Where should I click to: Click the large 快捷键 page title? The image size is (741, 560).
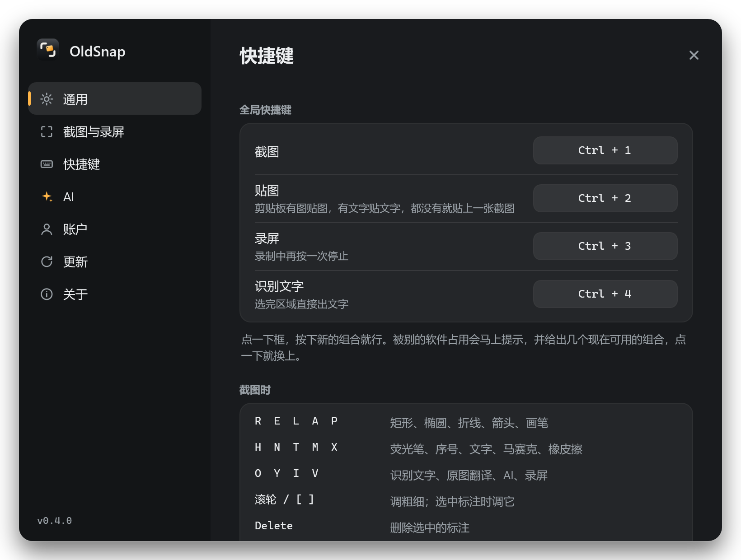click(x=267, y=56)
